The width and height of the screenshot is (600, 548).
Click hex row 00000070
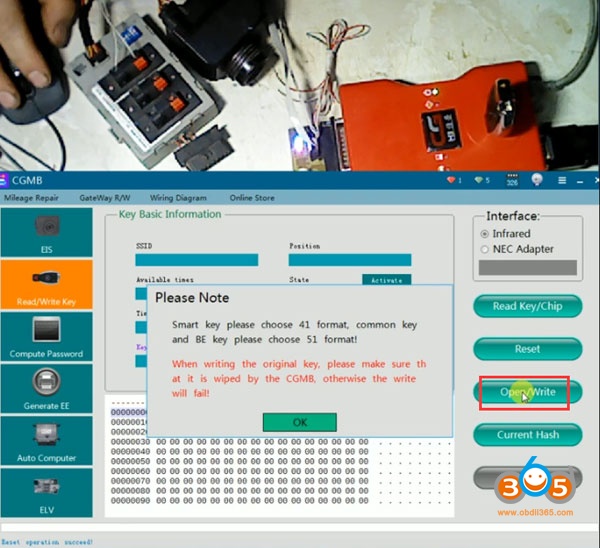[282, 481]
